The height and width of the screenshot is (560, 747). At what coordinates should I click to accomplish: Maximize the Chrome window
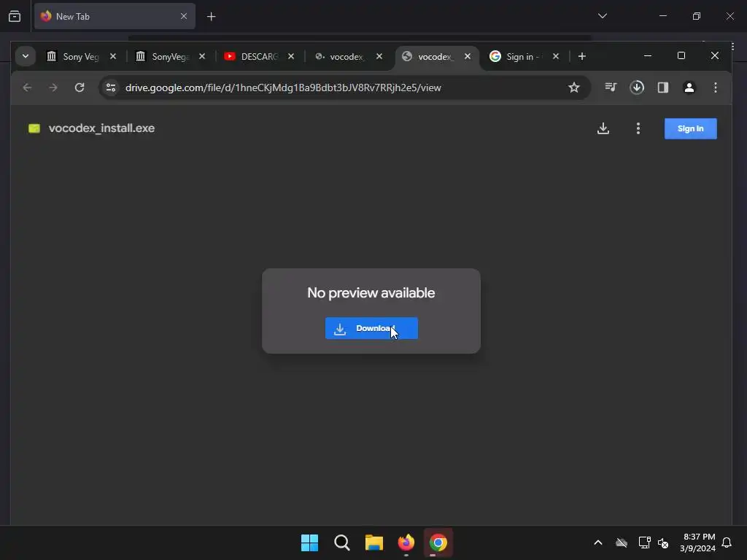(681, 55)
